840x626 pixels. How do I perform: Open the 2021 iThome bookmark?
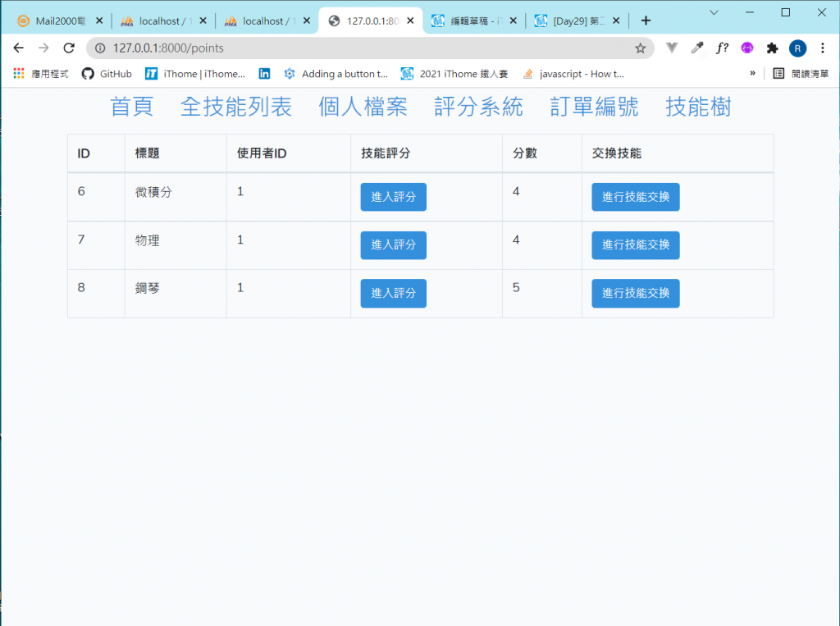[x=454, y=73]
